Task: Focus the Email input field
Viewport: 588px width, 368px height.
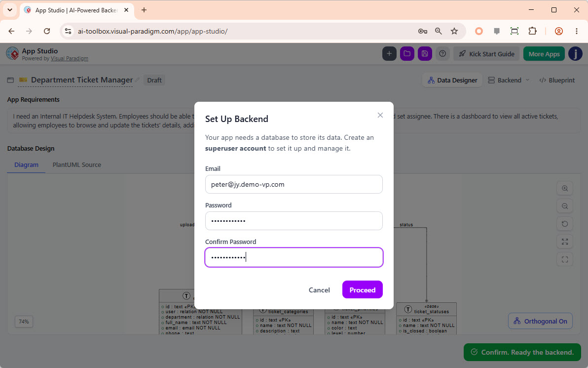Action: point(294,184)
